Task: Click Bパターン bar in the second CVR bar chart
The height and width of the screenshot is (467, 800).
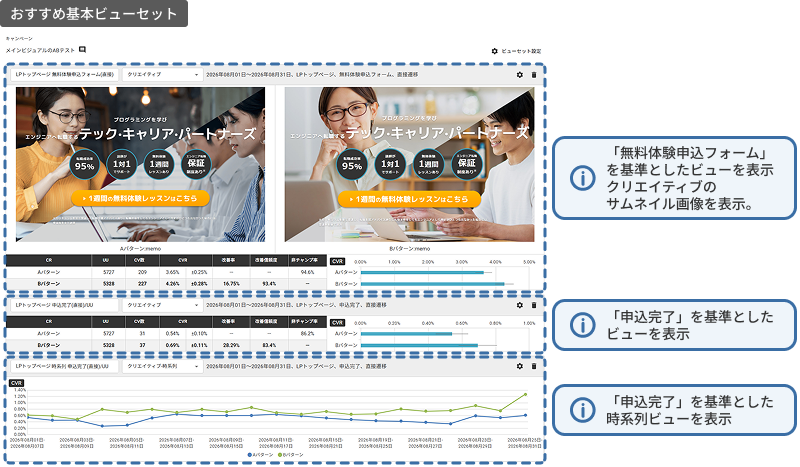Action: pyautogui.click(x=419, y=346)
